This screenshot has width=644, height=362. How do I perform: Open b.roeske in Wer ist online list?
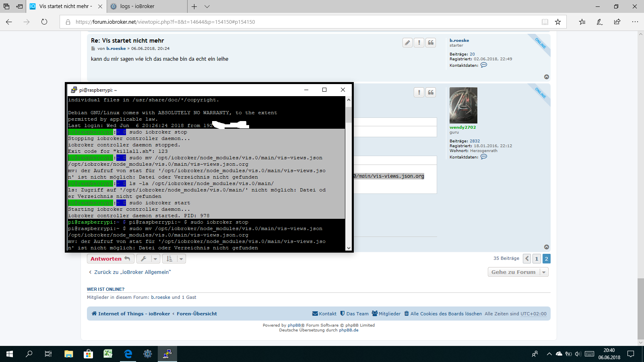[x=161, y=297]
